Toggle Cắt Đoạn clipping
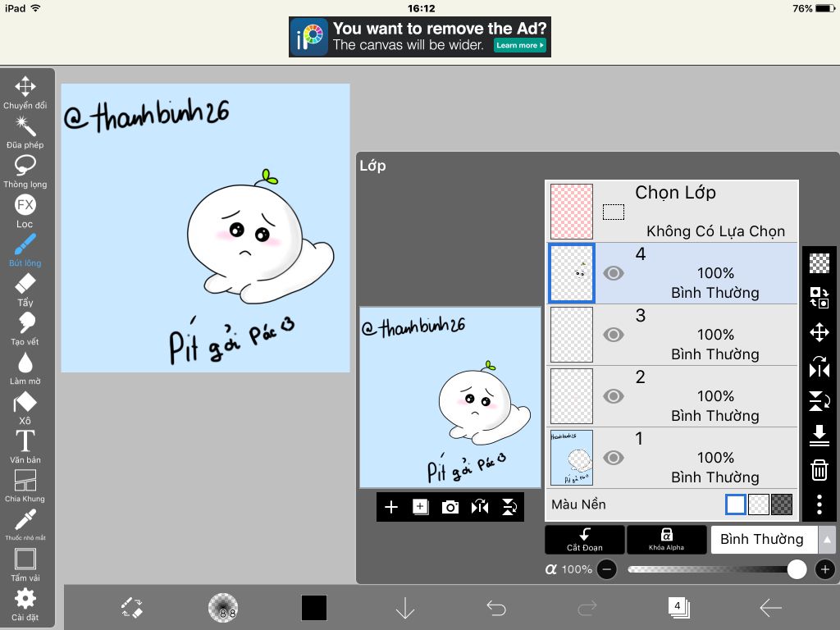The width and height of the screenshot is (840, 630). point(584,540)
